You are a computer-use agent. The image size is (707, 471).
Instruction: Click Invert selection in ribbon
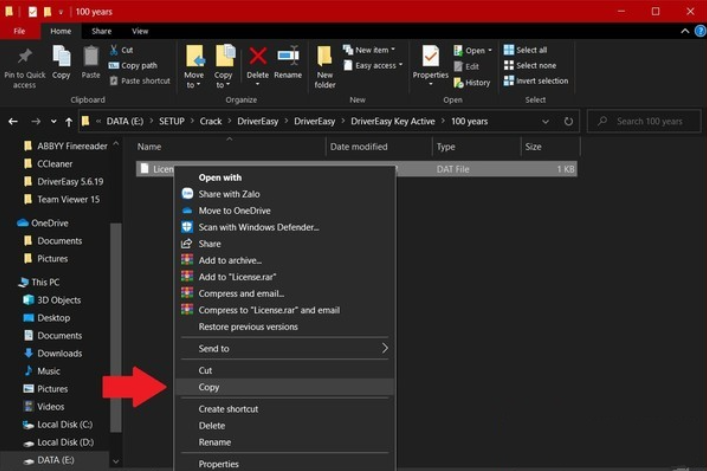[x=536, y=81]
